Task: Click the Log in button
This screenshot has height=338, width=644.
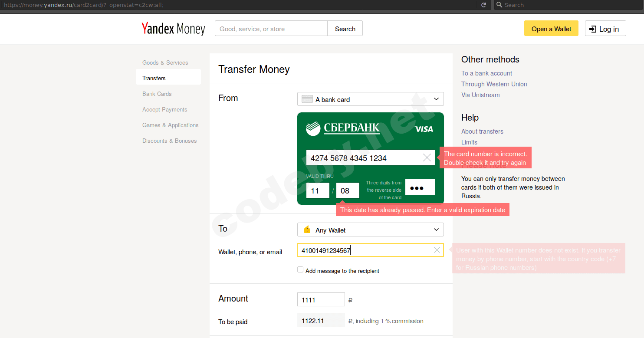Action: (605, 29)
